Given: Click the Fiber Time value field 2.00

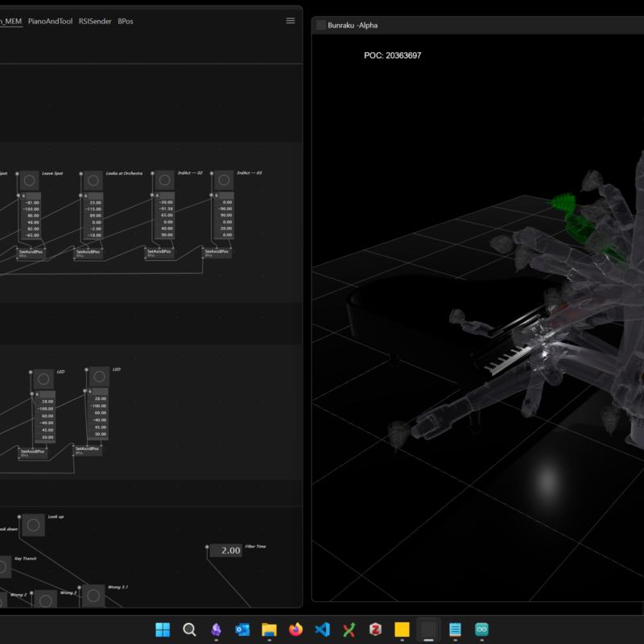Looking at the screenshot, I should [226, 551].
